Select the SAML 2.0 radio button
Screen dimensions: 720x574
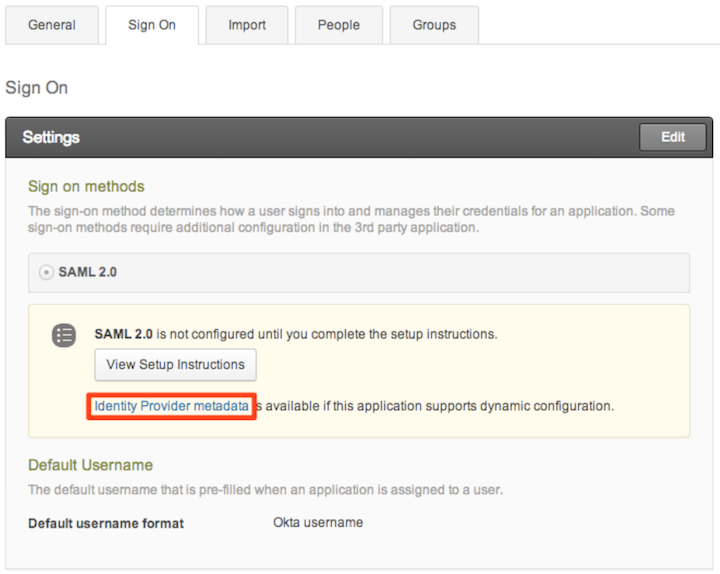click(47, 272)
